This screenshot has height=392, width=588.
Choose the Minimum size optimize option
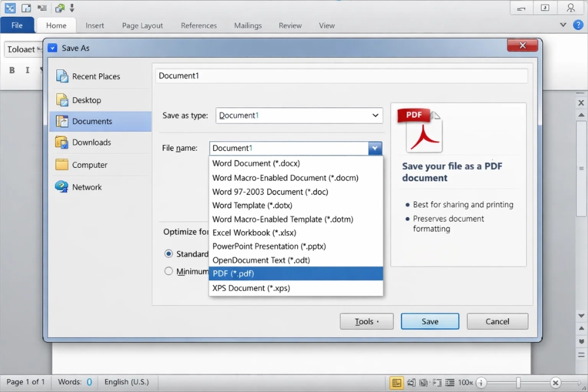[169, 270]
